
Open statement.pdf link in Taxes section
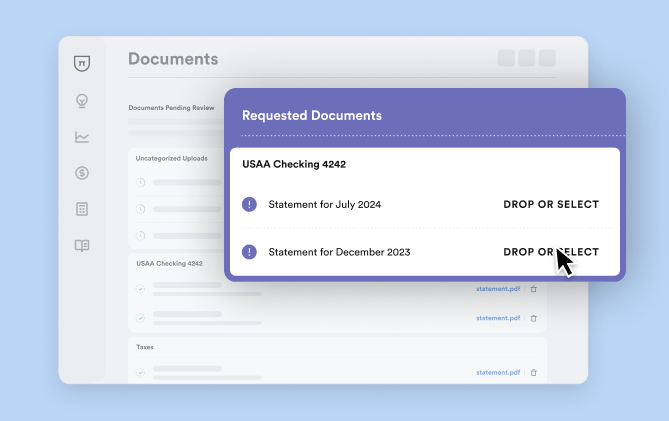click(x=498, y=372)
